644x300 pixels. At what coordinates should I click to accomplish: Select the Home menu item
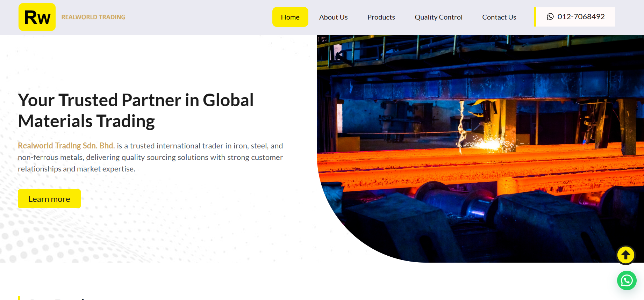click(x=290, y=17)
